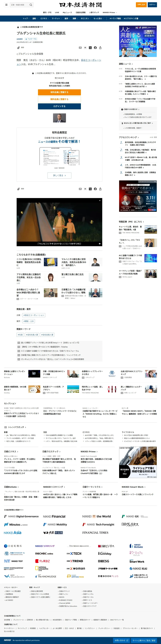Screen dimensions: 161x644
Task: Expand the オピニオン nav dropdown
Action: (86, 18)
